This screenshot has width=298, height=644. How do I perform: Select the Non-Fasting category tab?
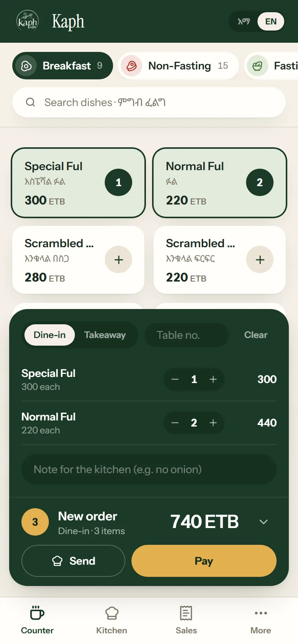pyautogui.click(x=178, y=66)
